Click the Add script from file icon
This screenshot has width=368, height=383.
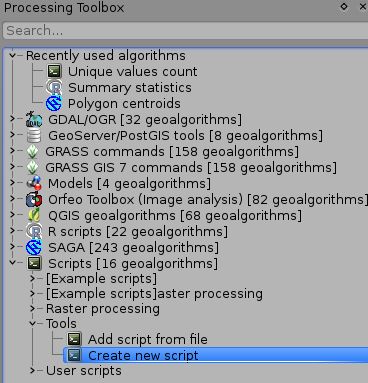(x=74, y=339)
